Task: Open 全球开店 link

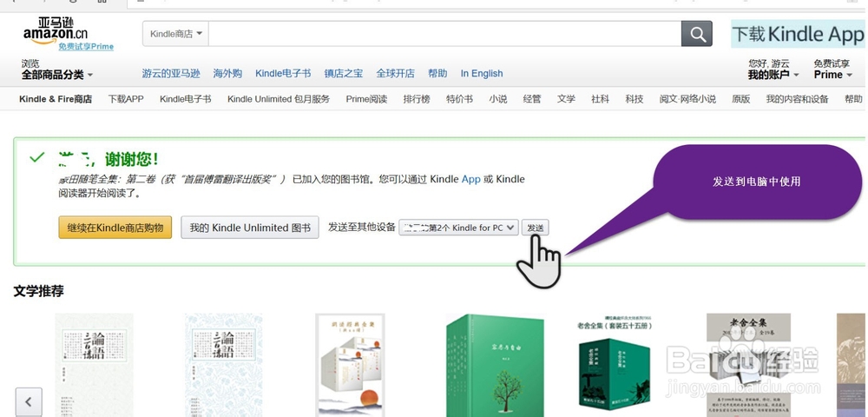Action: 395,73
